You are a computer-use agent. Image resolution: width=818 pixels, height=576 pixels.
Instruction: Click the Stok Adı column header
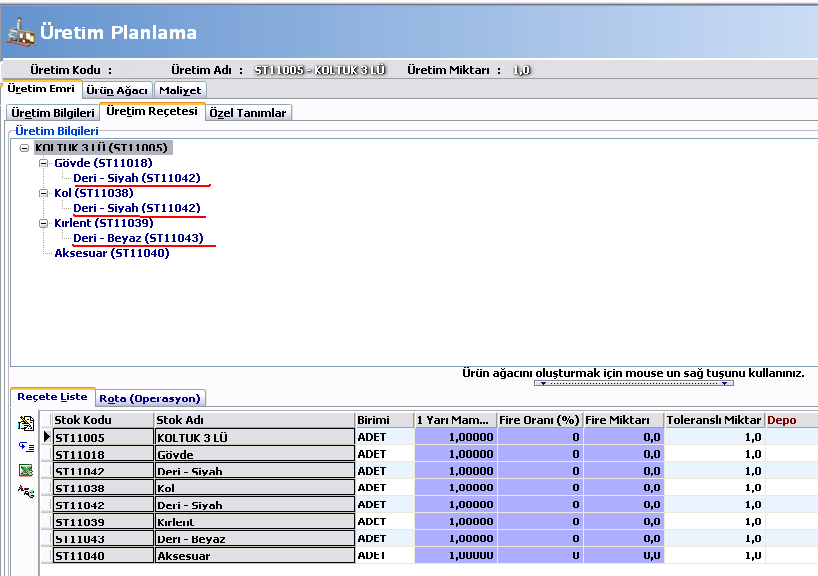tap(255, 420)
